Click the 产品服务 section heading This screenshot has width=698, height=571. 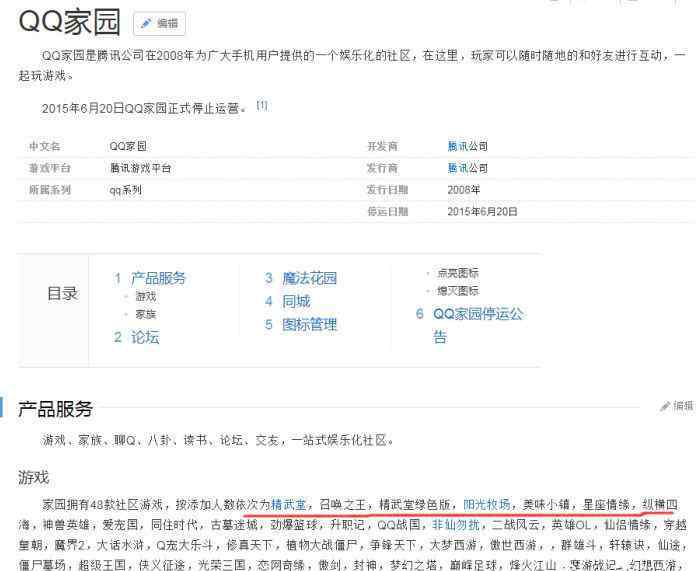point(55,409)
